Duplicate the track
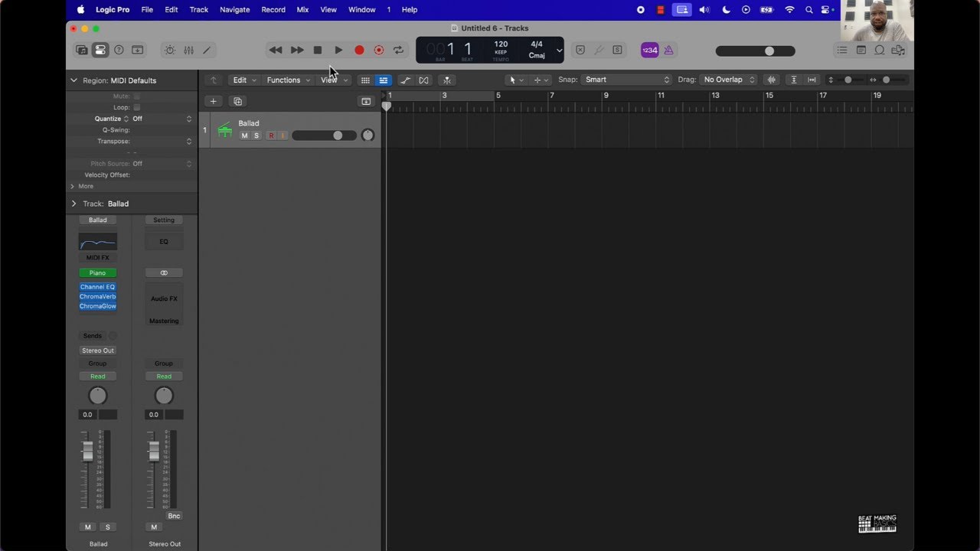The height and width of the screenshot is (551, 980). coord(237,101)
